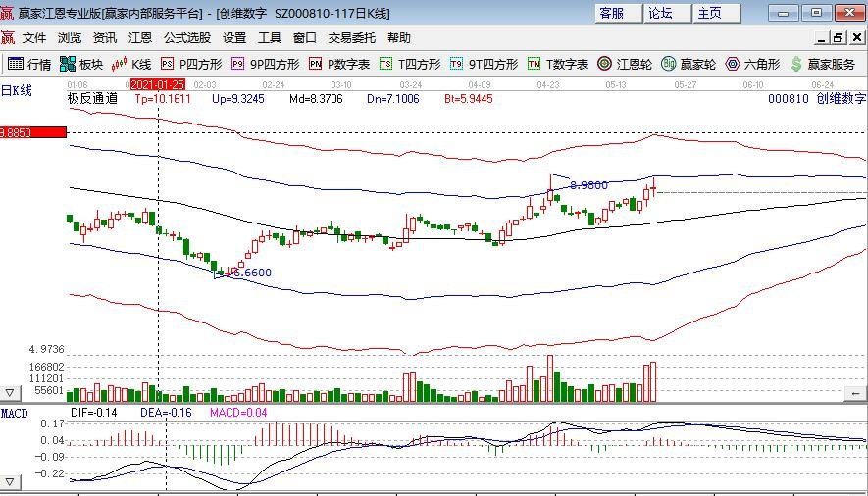Open the 六角形 hexagon tool
Screen dimensions: 868x496
752,64
